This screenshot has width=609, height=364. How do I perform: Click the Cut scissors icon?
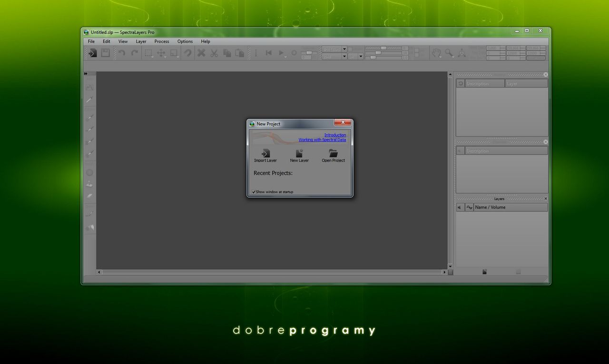click(x=214, y=53)
